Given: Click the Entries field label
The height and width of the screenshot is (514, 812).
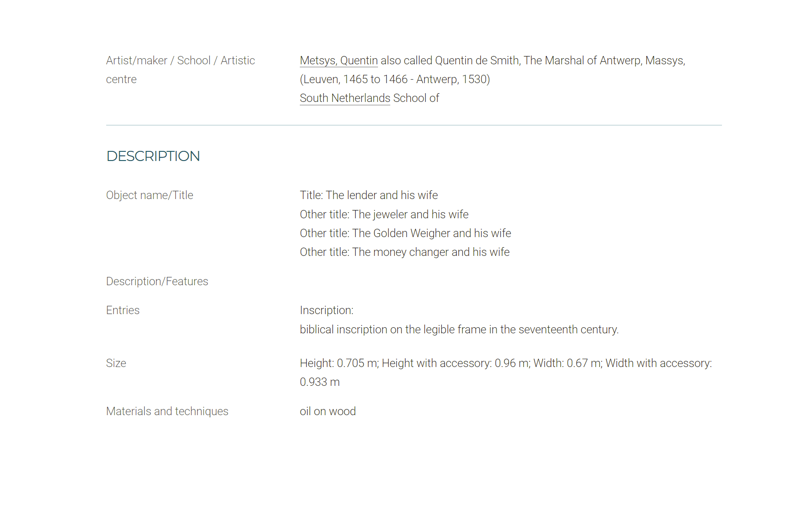Looking at the screenshot, I should [x=123, y=310].
